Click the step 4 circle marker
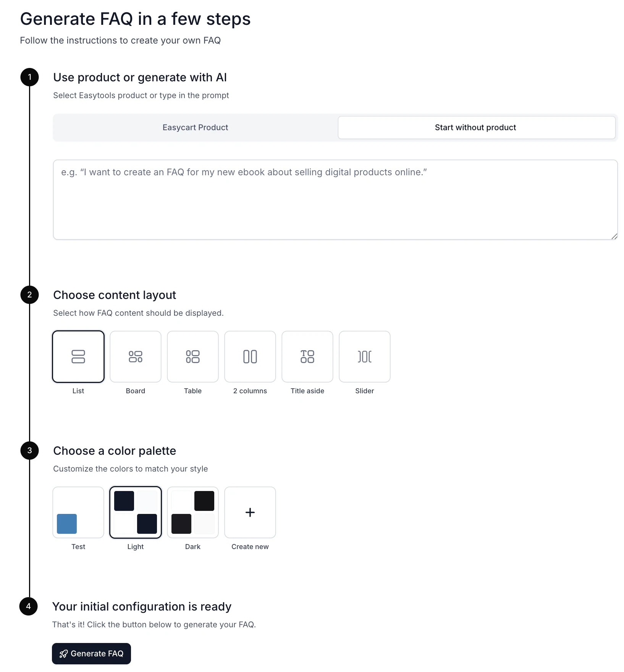This screenshot has width=624, height=672. pyautogui.click(x=28, y=606)
